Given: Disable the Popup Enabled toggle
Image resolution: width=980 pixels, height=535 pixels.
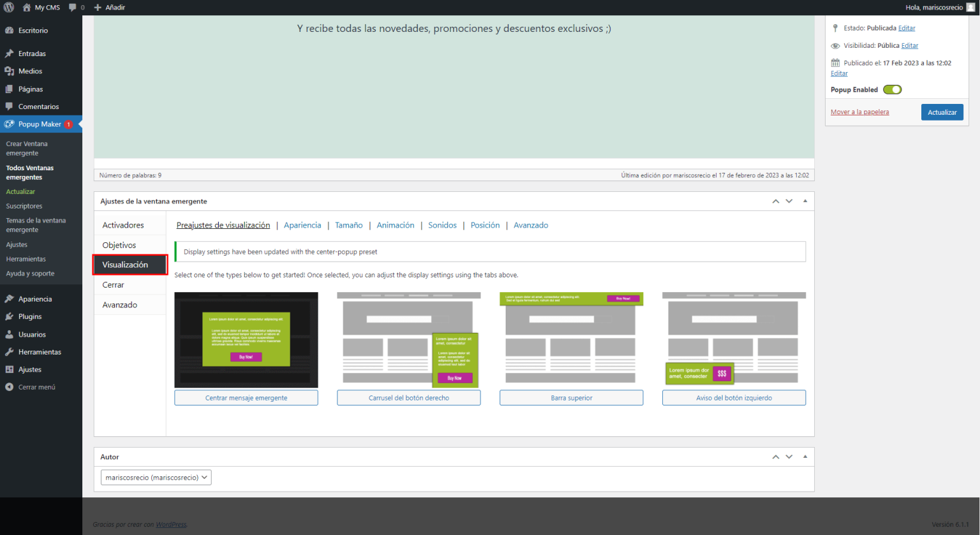Looking at the screenshot, I should point(893,89).
